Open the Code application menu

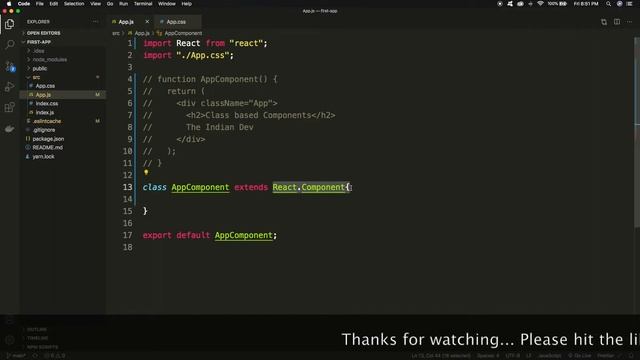point(24,4)
